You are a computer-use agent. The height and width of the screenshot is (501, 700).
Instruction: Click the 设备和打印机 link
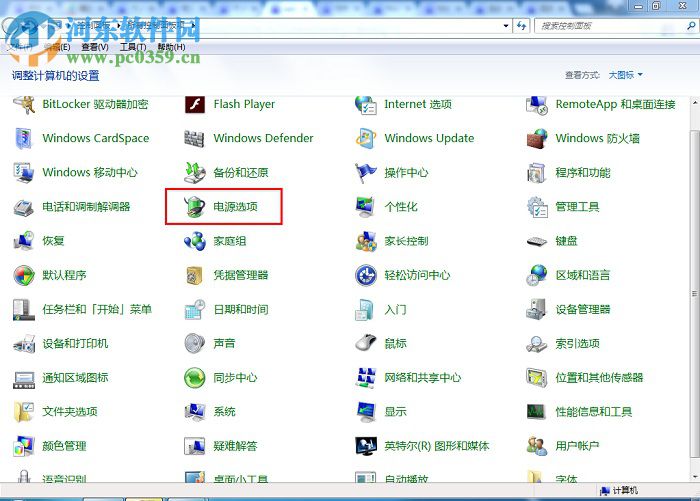click(x=75, y=343)
